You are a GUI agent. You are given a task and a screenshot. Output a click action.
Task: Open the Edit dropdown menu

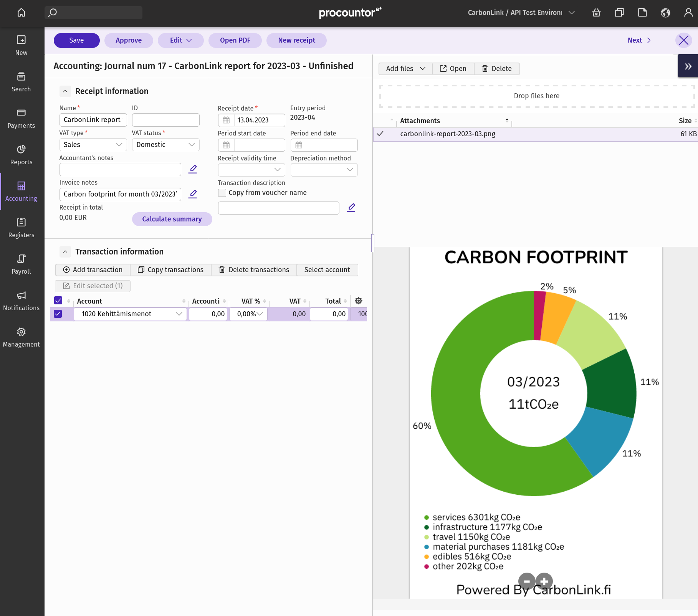point(181,40)
